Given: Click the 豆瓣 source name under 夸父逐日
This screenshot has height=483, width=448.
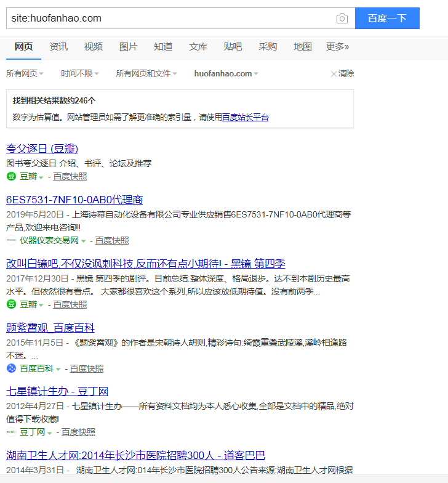Looking at the screenshot, I should coord(28,176).
